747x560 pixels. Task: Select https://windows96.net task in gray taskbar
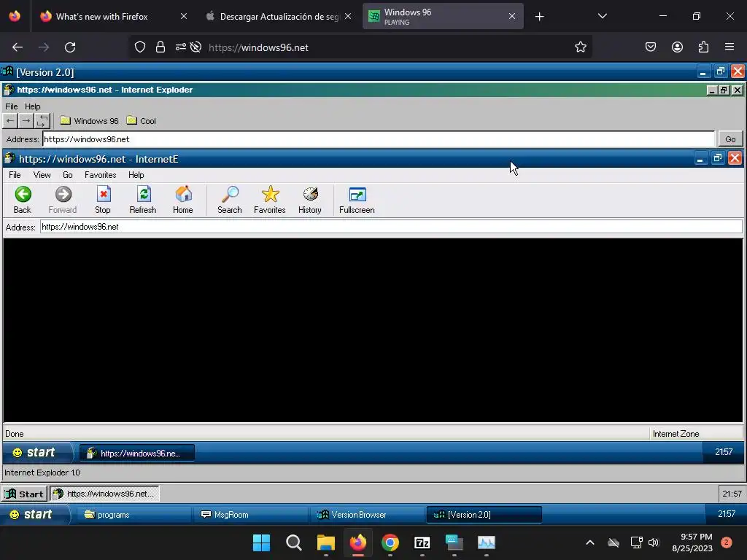(104, 494)
